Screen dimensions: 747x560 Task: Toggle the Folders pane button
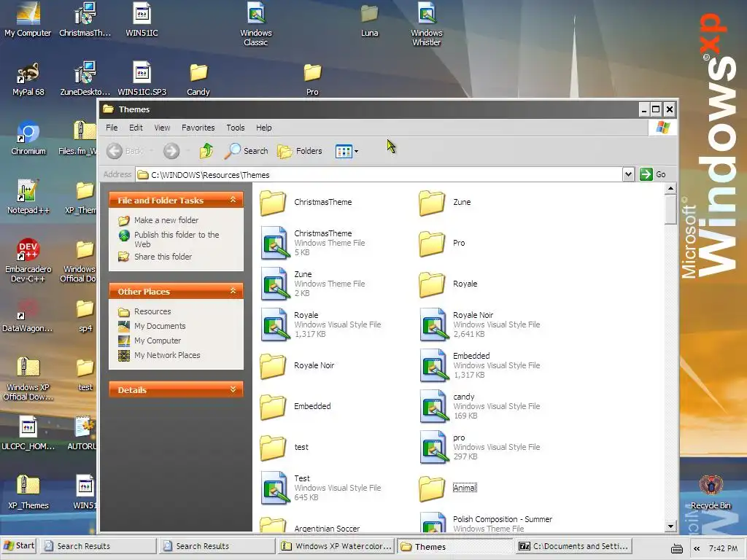pos(300,151)
